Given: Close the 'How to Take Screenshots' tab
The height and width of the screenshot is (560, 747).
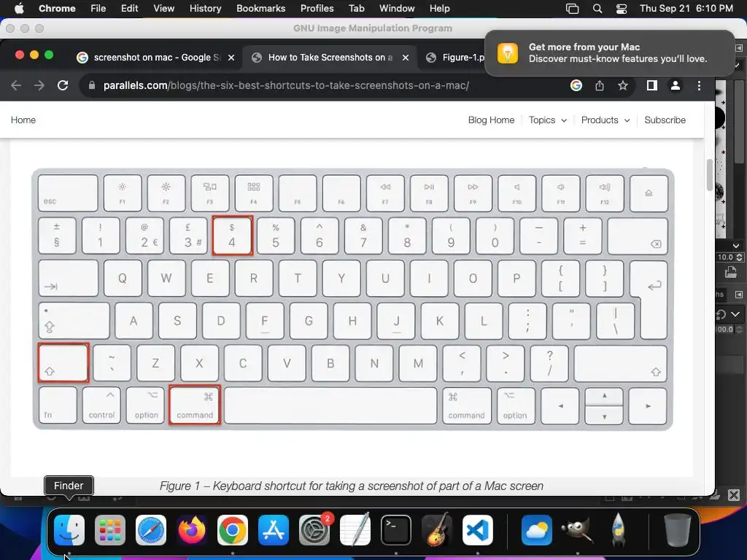Looking at the screenshot, I should (406, 58).
